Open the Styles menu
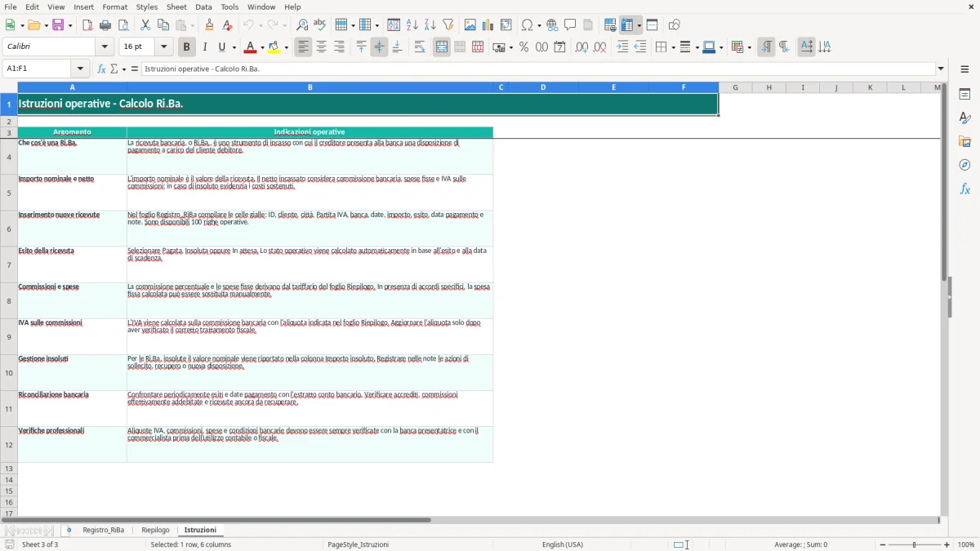This screenshot has height=551, width=980. pyautogui.click(x=147, y=7)
